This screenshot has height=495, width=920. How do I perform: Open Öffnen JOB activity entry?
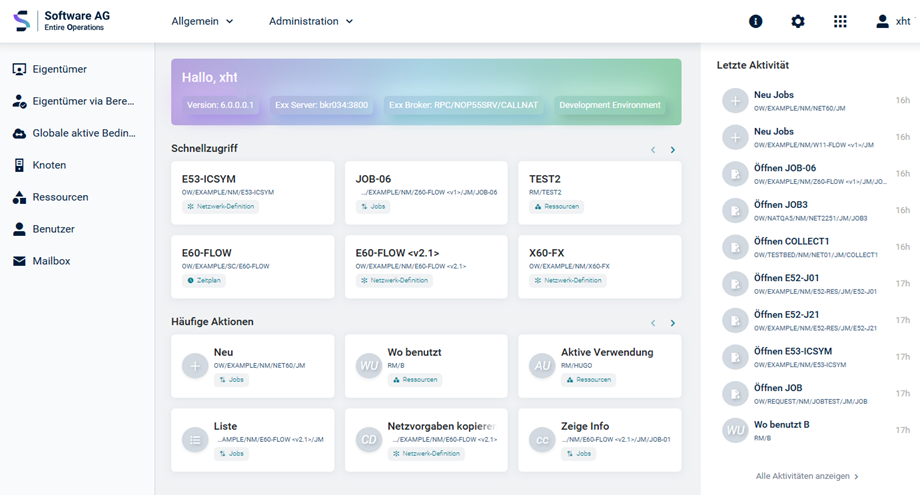816,394
